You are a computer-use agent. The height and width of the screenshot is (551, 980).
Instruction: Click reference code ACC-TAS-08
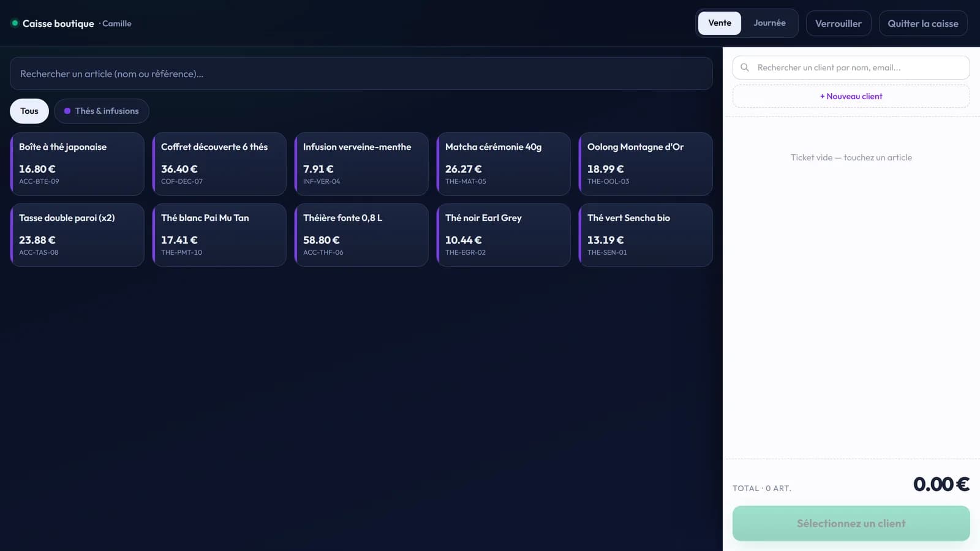click(39, 252)
